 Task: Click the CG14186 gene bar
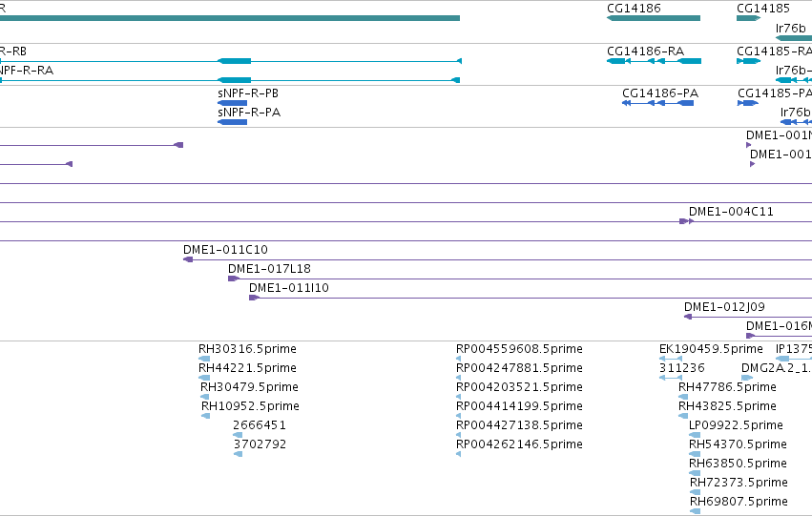654,18
